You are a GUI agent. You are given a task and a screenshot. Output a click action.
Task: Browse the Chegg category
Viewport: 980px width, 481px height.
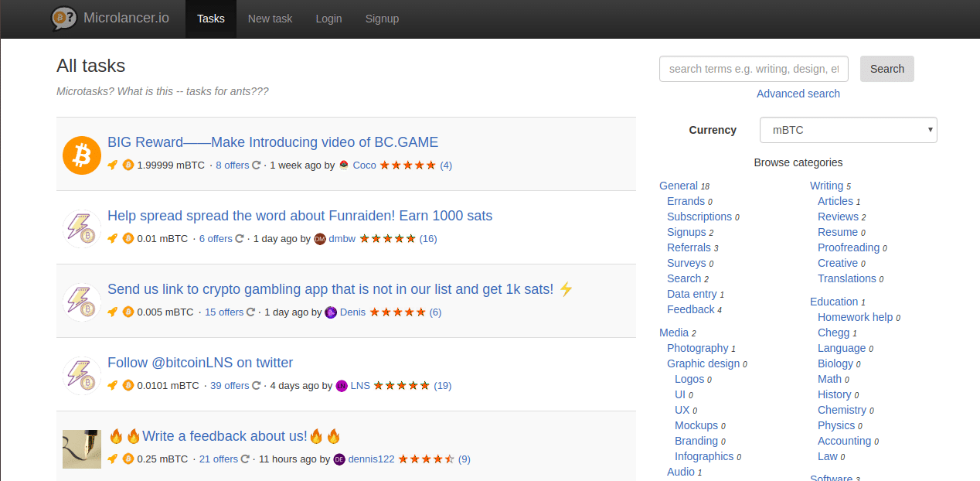click(833, 333)
